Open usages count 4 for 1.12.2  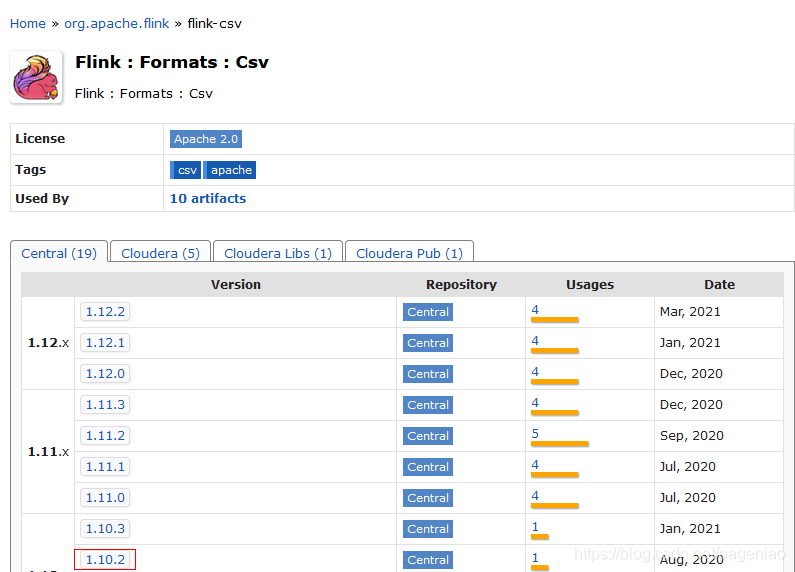click(535, 309)
